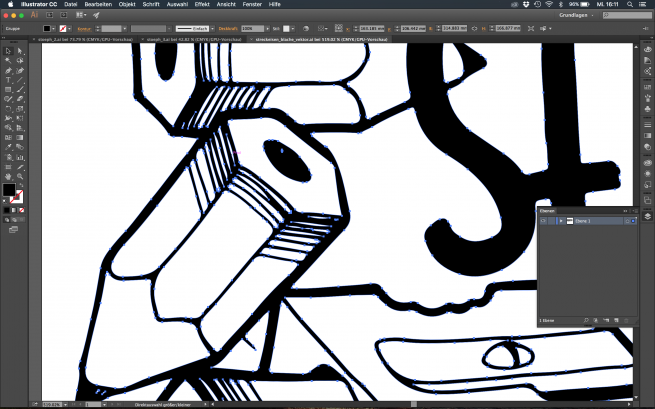
Task: Choose the Type tool
Action: coord(7,80)
